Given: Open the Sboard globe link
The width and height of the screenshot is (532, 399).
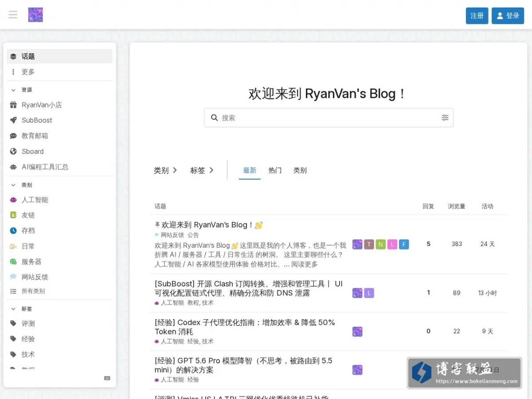Looking at the screenshot, I should [x=59, y=151].
